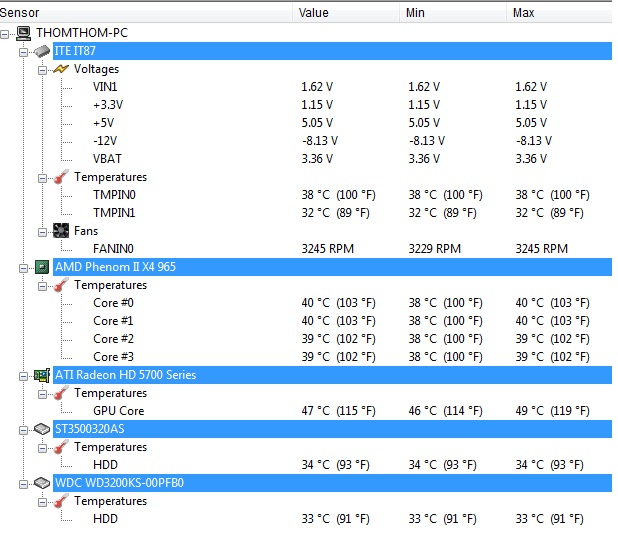The width and height of the screenshot is (618, 536).
Task: Collapse the Fans group
Action: [43, 232]
